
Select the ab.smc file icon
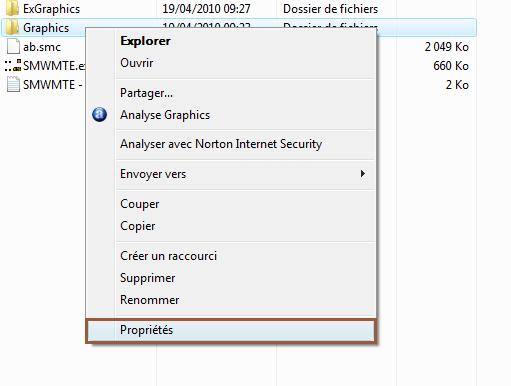[x=13, y=47]
